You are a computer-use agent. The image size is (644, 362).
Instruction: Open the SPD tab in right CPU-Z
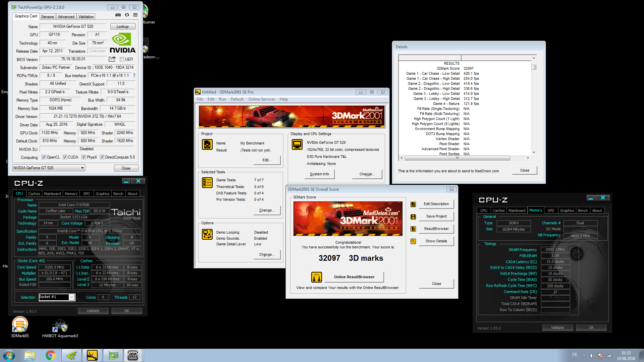pos(551,210)
